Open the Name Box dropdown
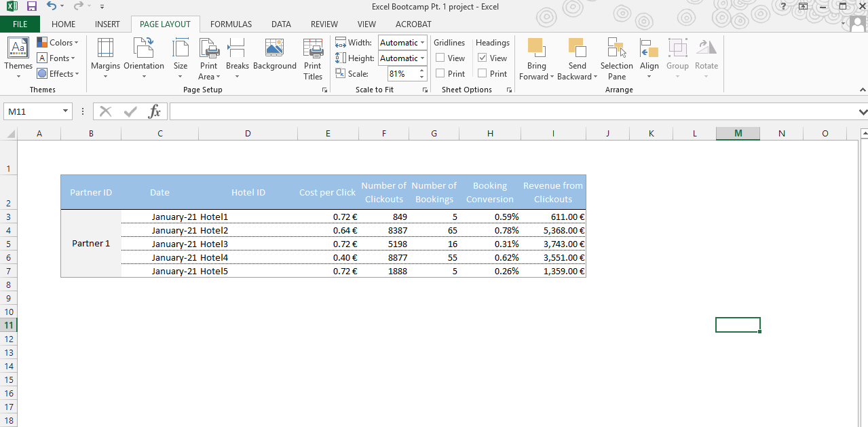This screenshot has width=868, height=427. point(66,111)
